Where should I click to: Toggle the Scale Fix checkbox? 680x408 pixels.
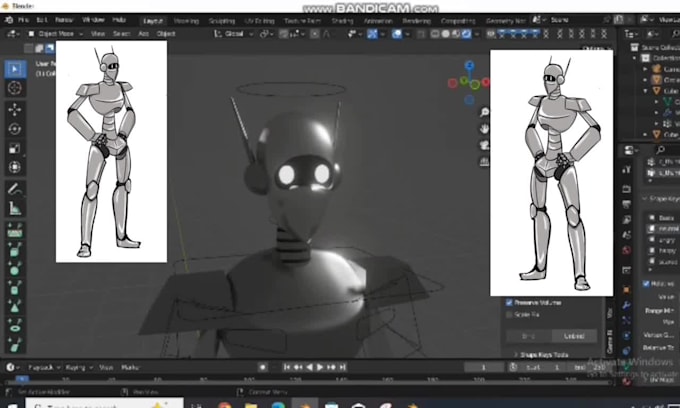(x=510, y=314)
